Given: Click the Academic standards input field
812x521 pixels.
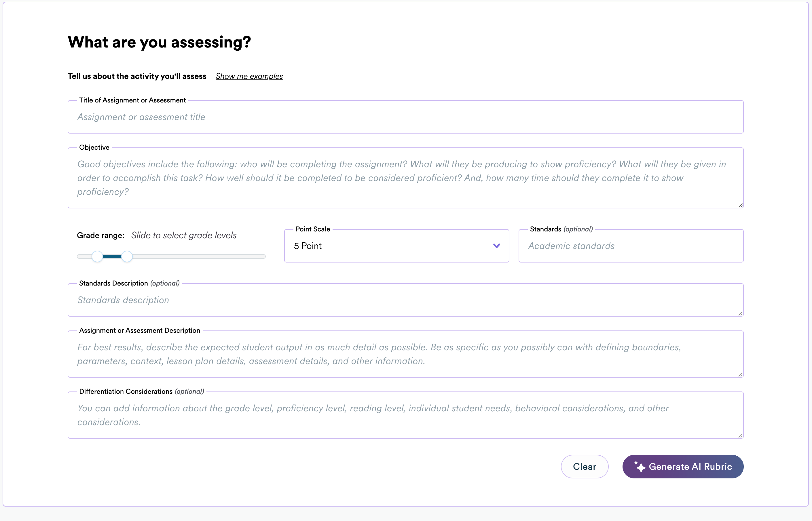Looking at the screenshot, I should [631, 246].
